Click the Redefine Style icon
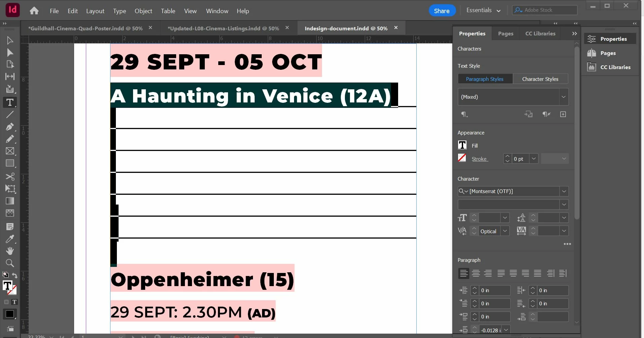The height and width of the screenshot is (338, 644). click(528, 114)
